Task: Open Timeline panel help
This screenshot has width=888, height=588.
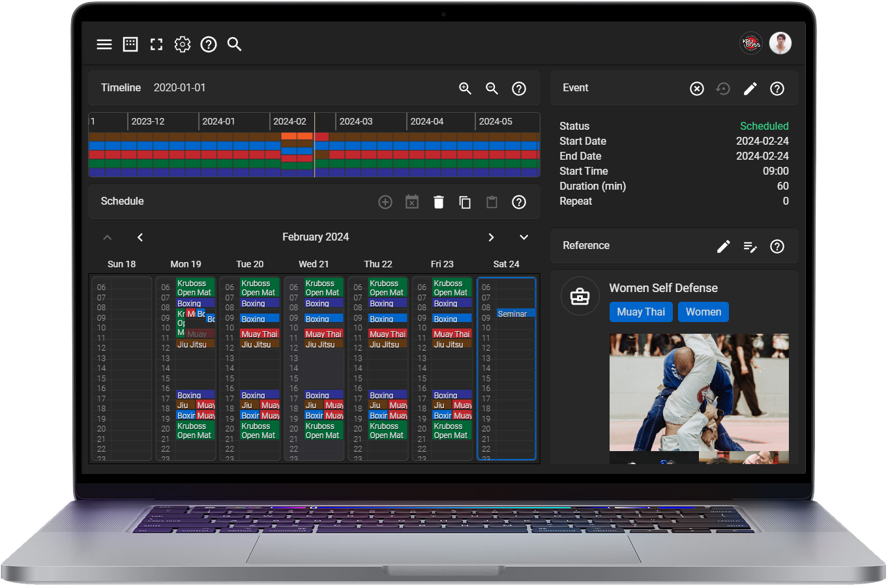Action: click(519, 89)
